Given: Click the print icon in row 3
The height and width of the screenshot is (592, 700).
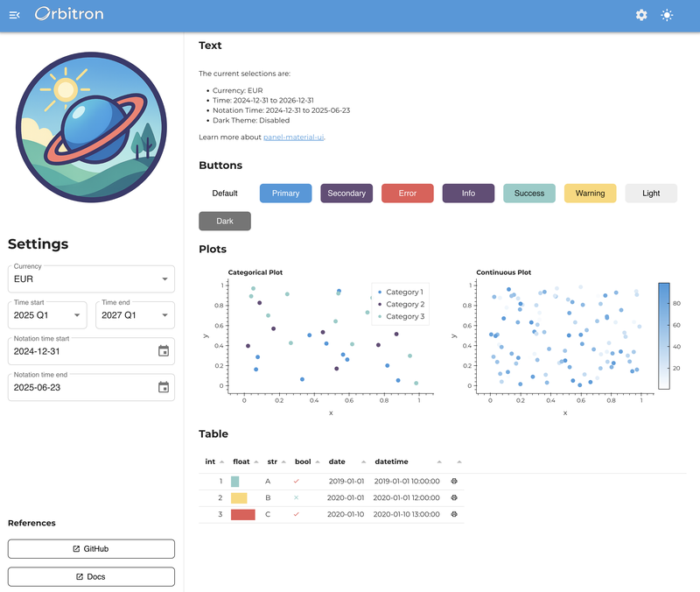Looking at the screenshot, I should coord(454,514).
